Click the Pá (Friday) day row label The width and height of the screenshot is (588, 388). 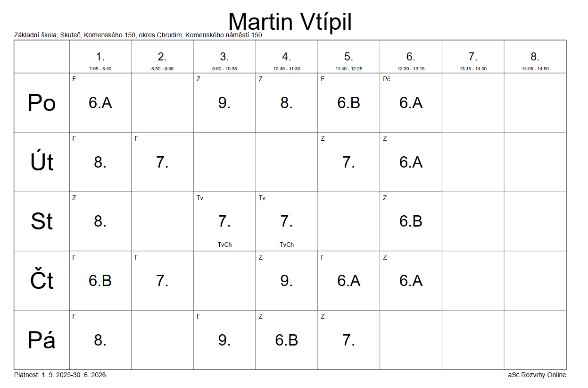coord(41,340)
